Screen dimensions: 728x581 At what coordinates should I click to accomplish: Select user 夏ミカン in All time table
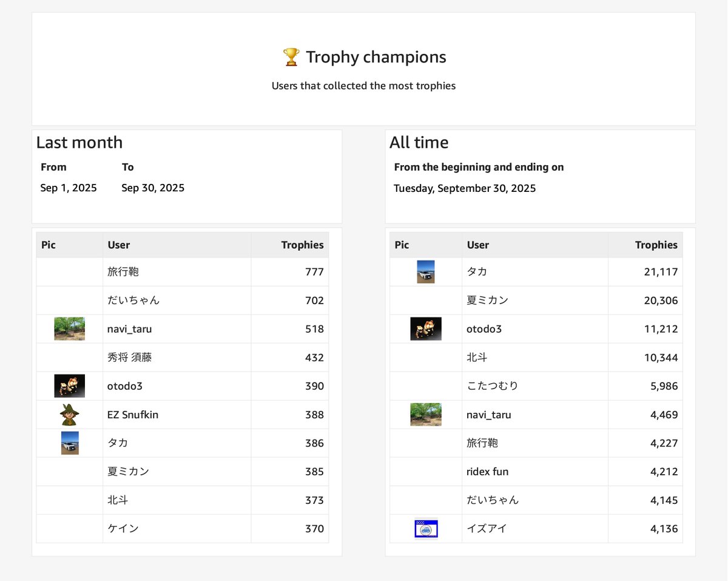coord(487,301)
